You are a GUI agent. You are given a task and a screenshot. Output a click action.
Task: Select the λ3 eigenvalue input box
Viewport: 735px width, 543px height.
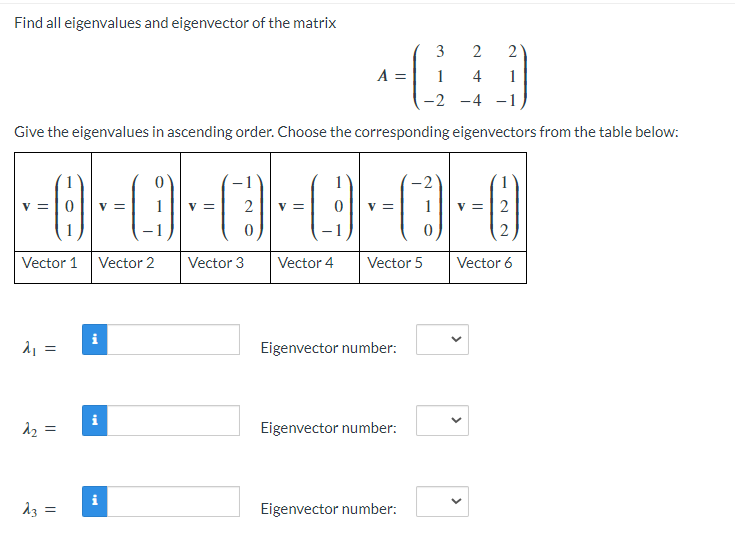tap(173, 502)
